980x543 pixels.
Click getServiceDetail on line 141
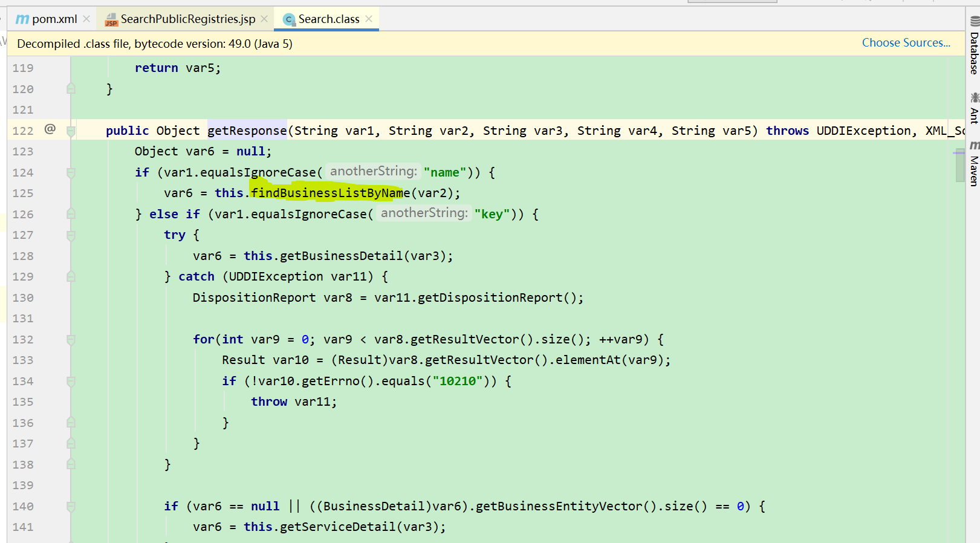338,527
